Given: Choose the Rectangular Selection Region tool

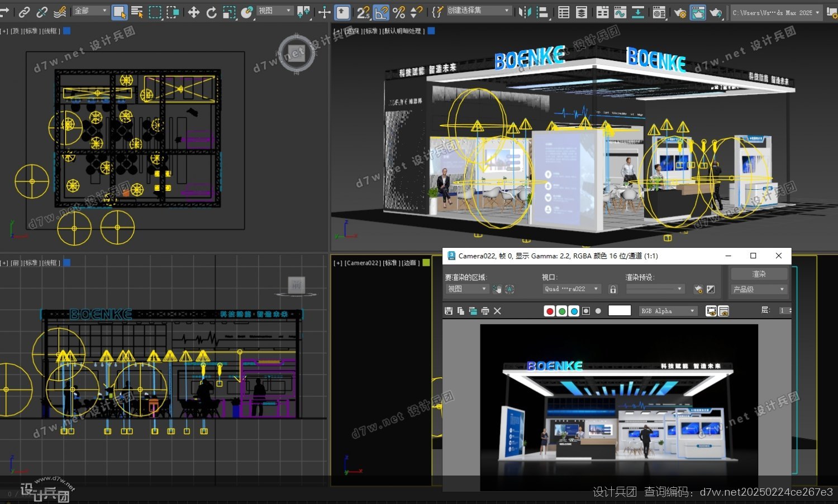Looking at the screenshot, I should [155, 12].
